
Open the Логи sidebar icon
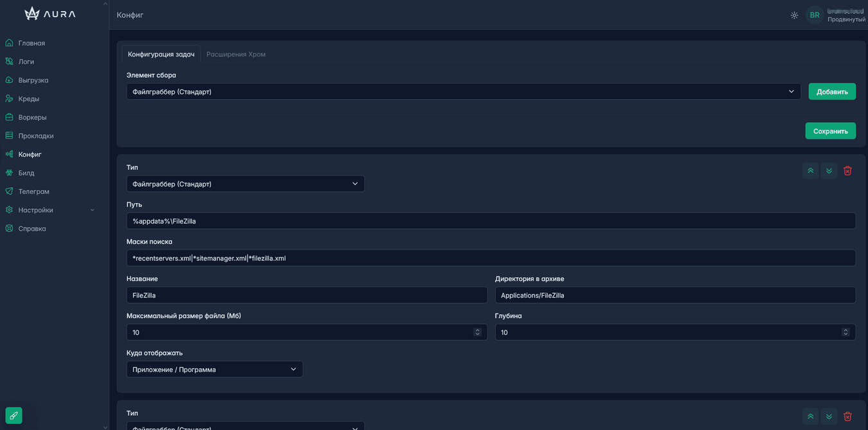click(x=9, y=62)
